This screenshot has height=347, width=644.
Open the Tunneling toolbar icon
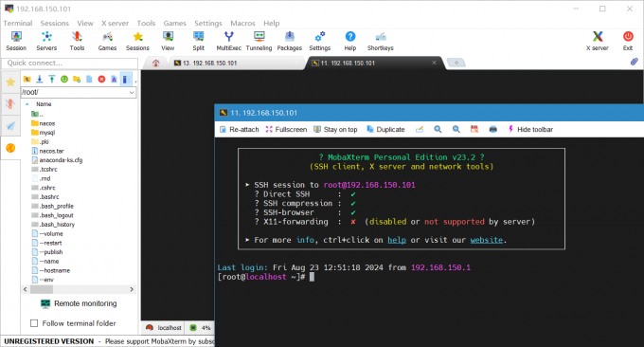point(259,41)
